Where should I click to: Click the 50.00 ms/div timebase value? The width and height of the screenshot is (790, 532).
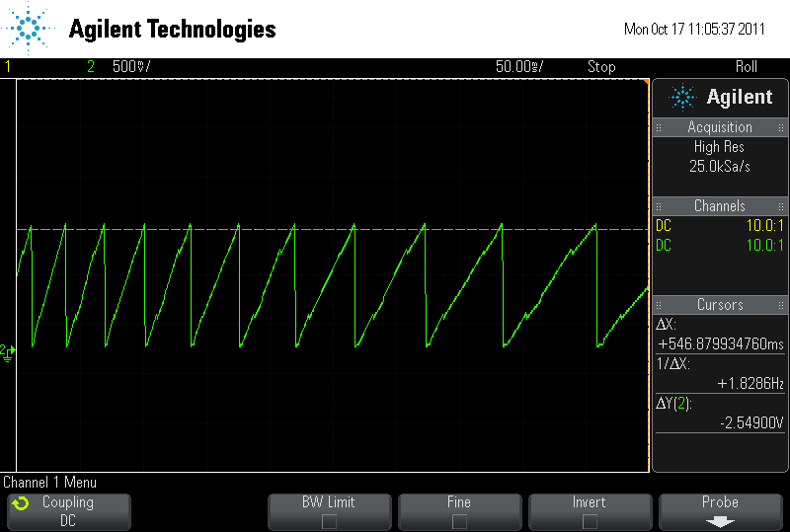[x=519, y=66]
